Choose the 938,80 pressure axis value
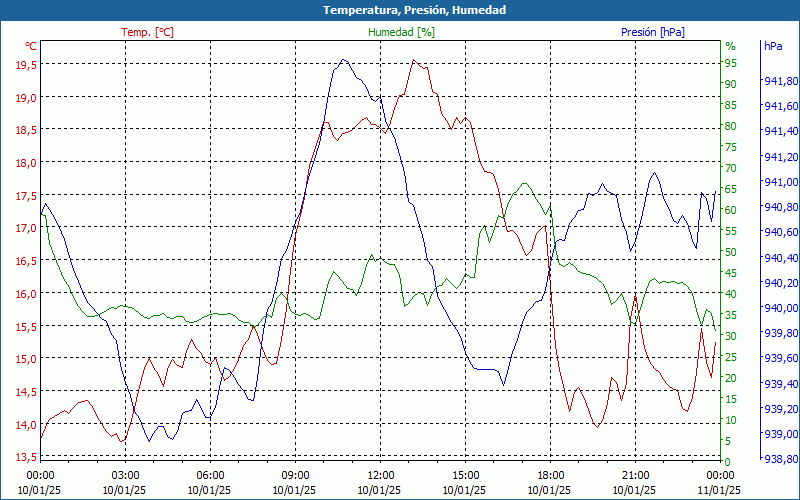The height and width of the screenshot is (500, 800). point(781,459)
